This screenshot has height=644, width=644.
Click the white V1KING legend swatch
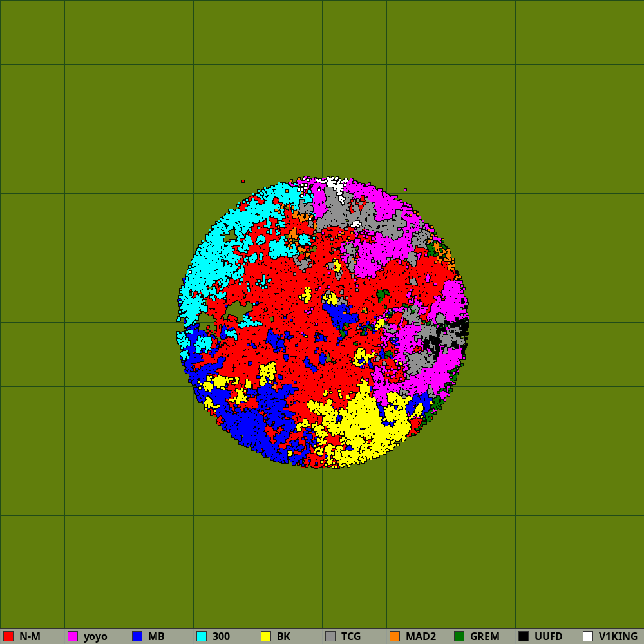click(588, 636)
